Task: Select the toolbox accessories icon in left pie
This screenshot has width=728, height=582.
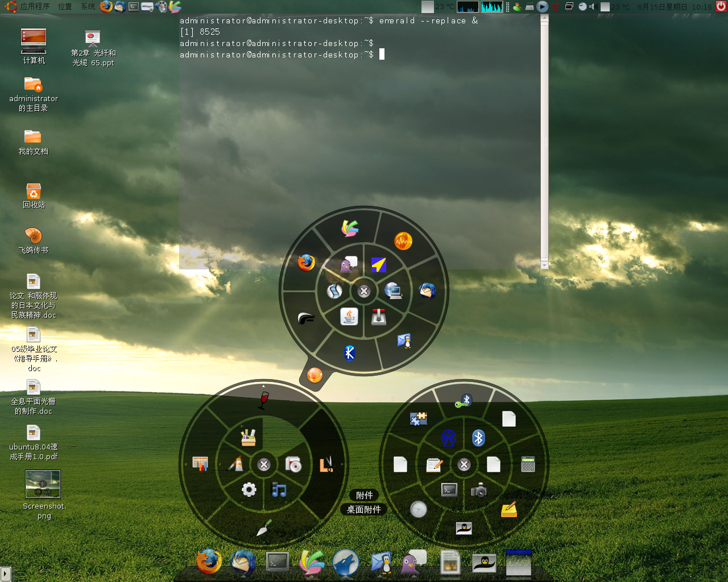Action: [249, 437]
